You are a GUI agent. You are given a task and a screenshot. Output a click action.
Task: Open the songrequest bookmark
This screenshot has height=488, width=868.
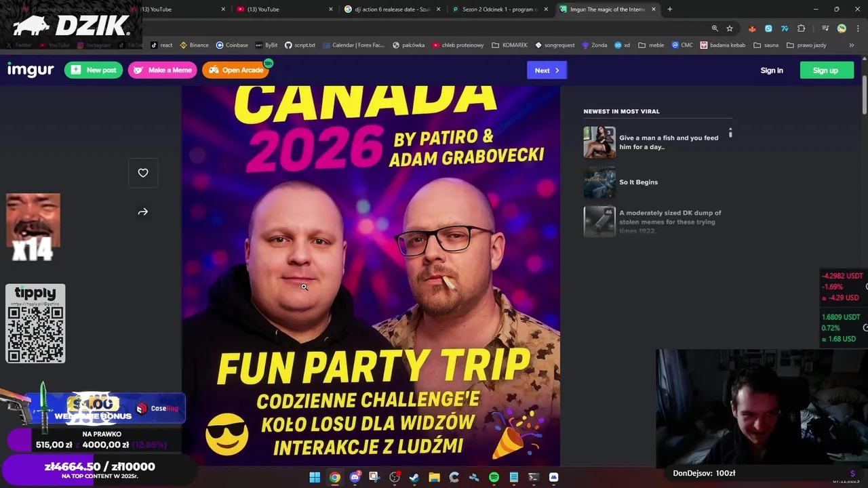click(x=555, y=45)
